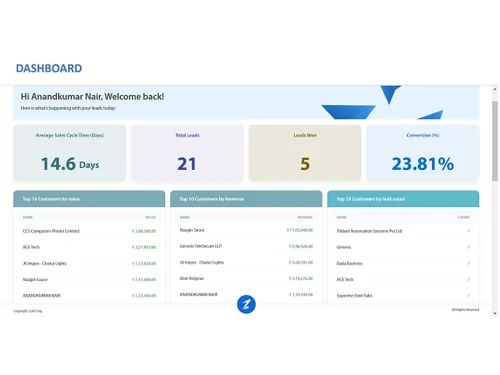This screenshot has width=500, height=375.
Task: Select JK Impex - Chatur Lights in value table
Action: click(89, 263)
